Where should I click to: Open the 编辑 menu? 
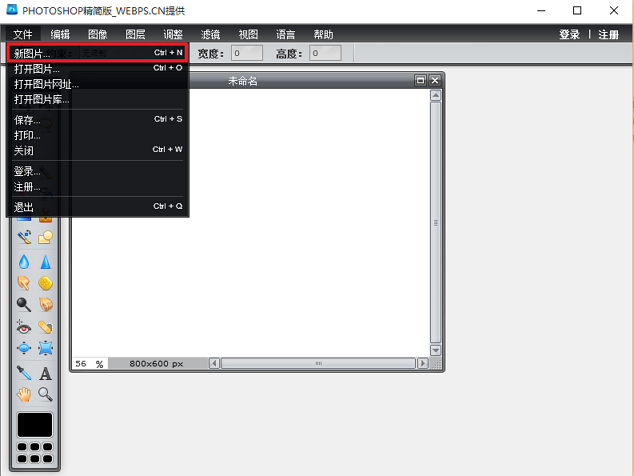point(60,34)
